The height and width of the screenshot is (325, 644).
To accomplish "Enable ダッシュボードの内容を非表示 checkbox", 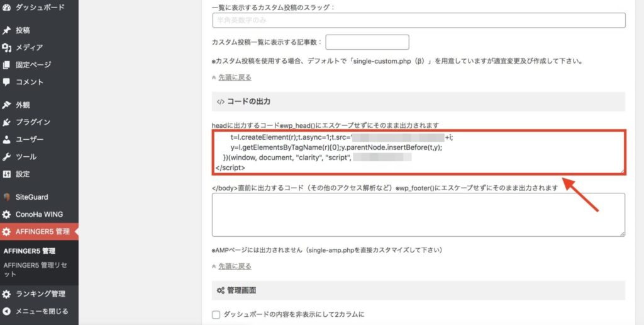I will point(216,315).
